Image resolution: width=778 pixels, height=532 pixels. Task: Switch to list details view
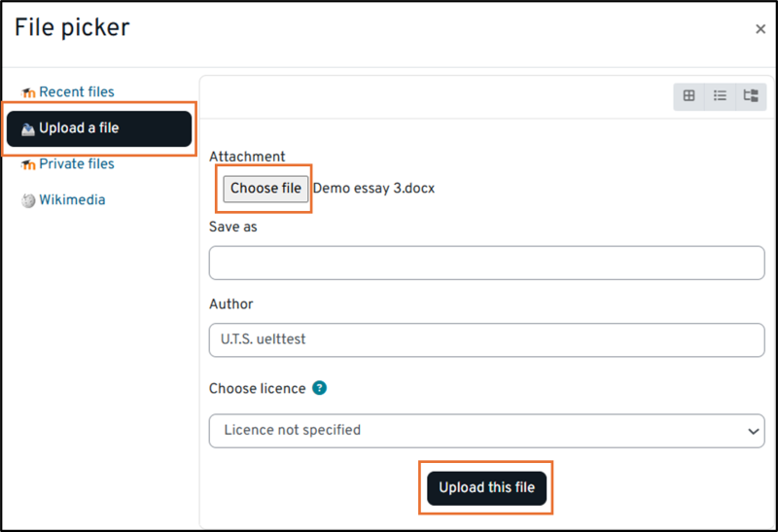click(720, 95)
